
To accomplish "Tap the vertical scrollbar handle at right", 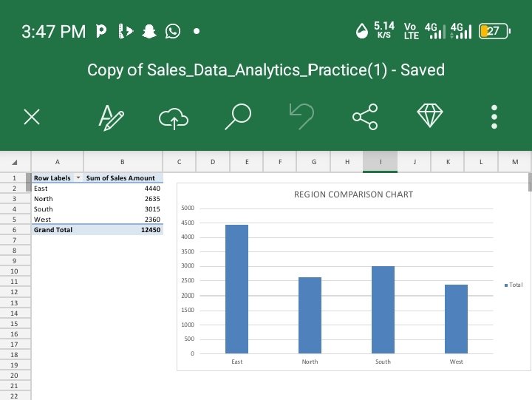I will click(x=530, y=183).
